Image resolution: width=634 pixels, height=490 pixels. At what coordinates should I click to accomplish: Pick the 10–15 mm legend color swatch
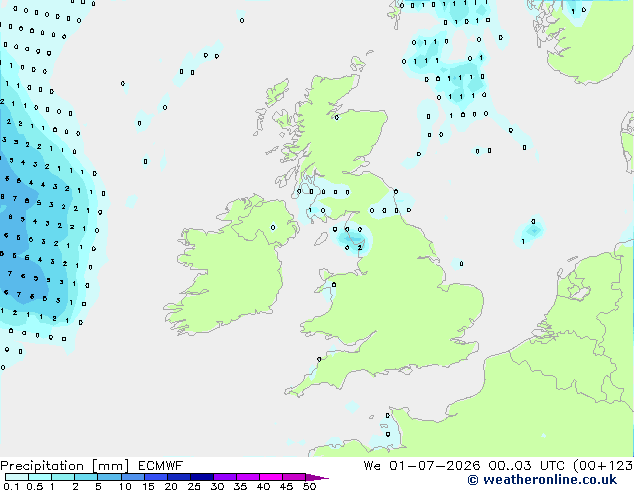pos(133,477)
